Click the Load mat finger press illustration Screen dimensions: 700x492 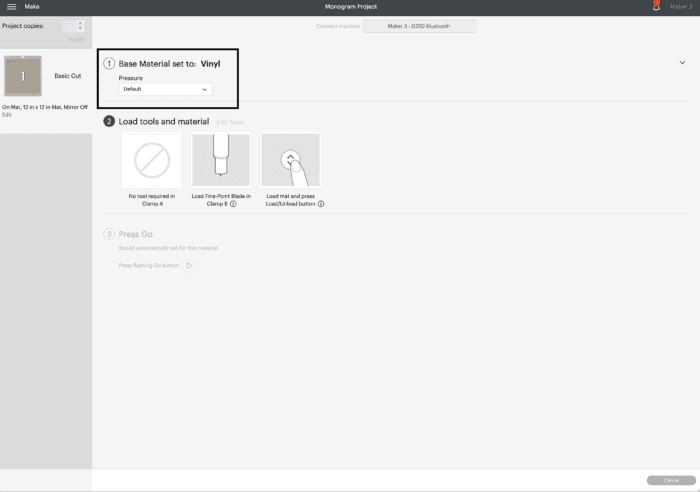pos(290,160)
